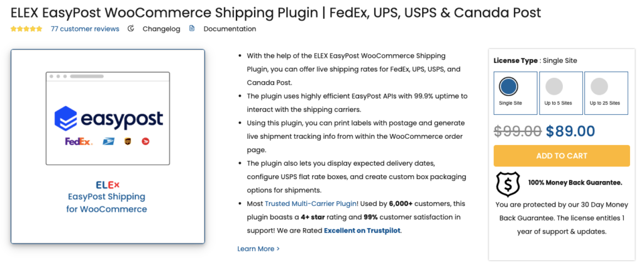Screen dimensions: 644x267
Task: Click the red Canada Post logo
Action: pos(146,141)
